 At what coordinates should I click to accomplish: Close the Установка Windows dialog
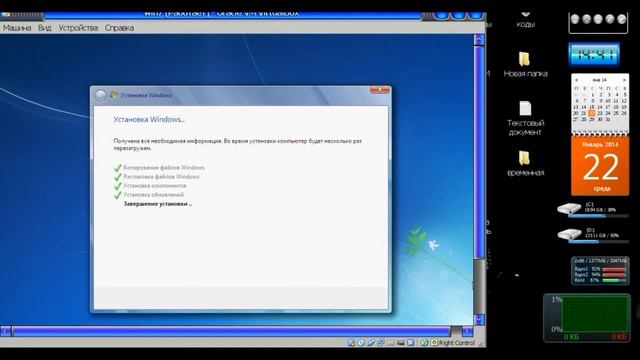(x=380, y=89)
